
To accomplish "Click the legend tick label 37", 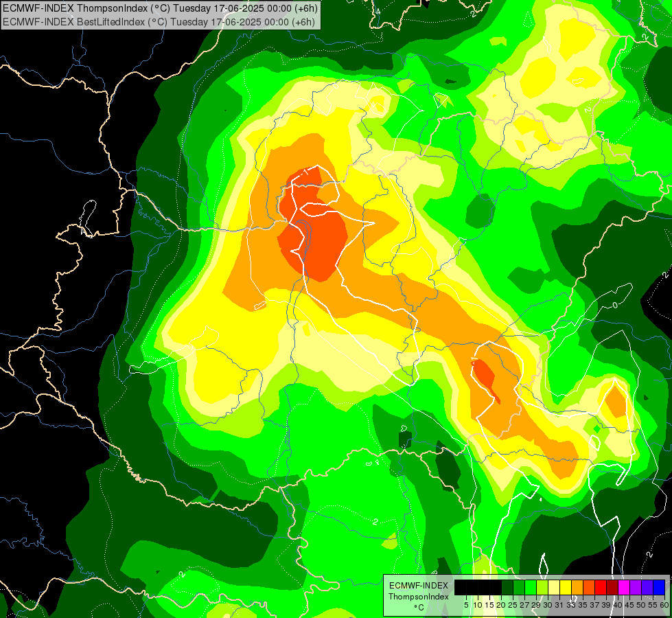I will click(x=595, y=605).
